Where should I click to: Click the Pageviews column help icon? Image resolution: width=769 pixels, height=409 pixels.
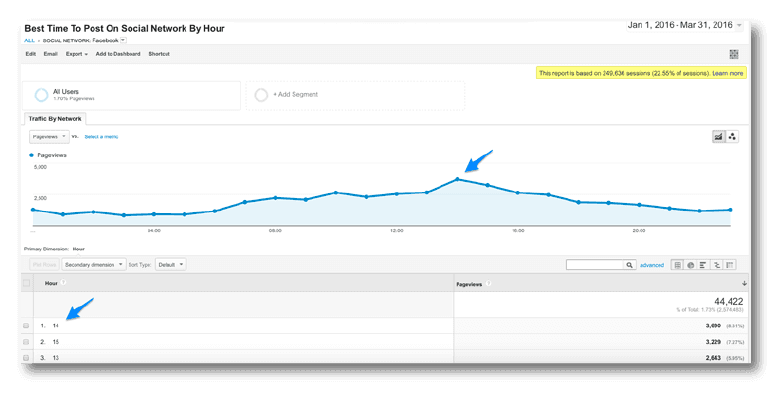488,283
